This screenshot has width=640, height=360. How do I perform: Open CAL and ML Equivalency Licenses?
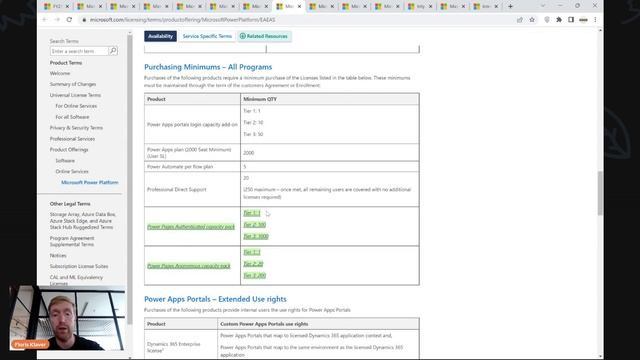[x=76, y=280]
